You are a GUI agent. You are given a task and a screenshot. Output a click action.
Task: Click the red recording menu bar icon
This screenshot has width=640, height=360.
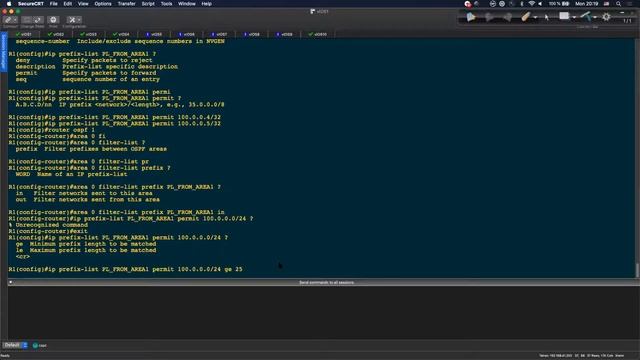click(x=468, y=4)
